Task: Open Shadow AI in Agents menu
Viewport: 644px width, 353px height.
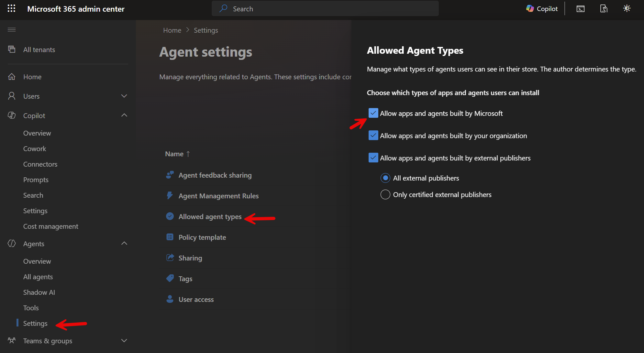Action: (x=39, y=292)
